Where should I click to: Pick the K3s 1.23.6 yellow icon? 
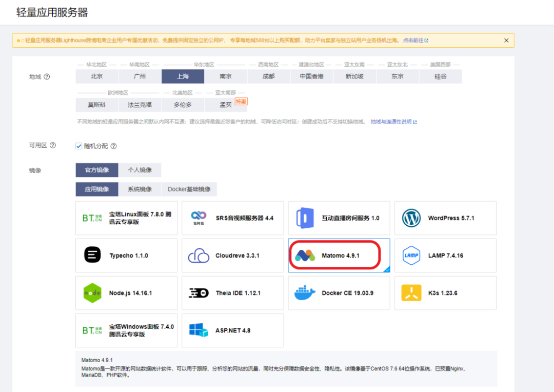click(x=411, y=292)
